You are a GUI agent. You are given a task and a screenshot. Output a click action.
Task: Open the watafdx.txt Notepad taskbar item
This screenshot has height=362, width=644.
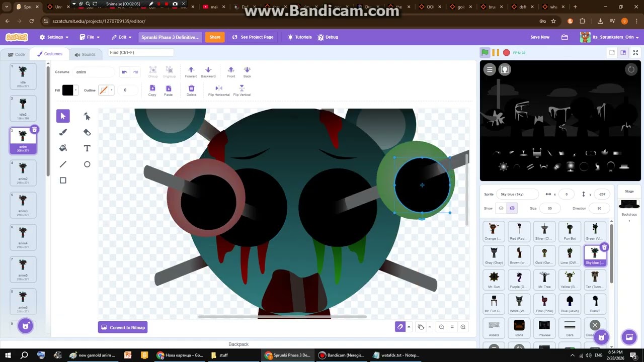(396, 355)
